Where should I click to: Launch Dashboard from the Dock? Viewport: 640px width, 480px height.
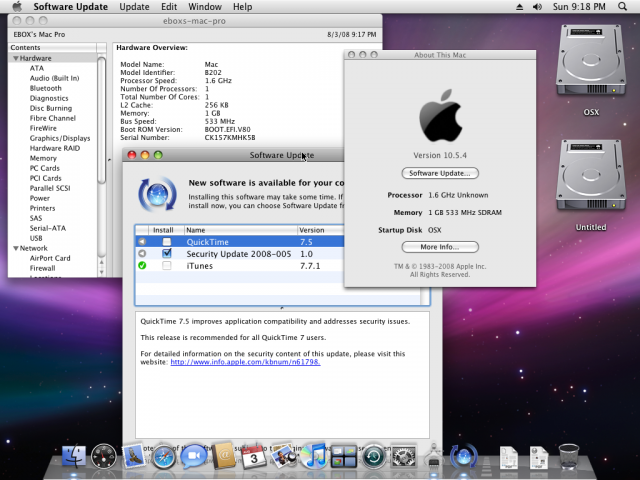[104, 456]
